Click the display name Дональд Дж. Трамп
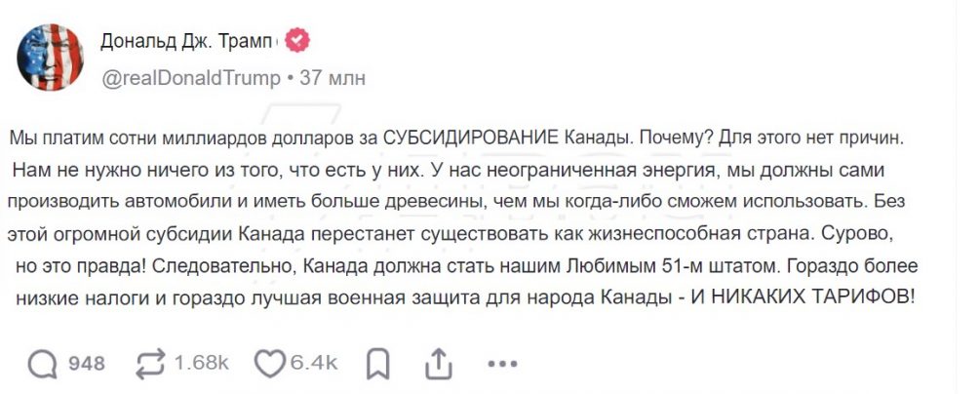Viewport: 980px width, 394px height. pos(189,42)
